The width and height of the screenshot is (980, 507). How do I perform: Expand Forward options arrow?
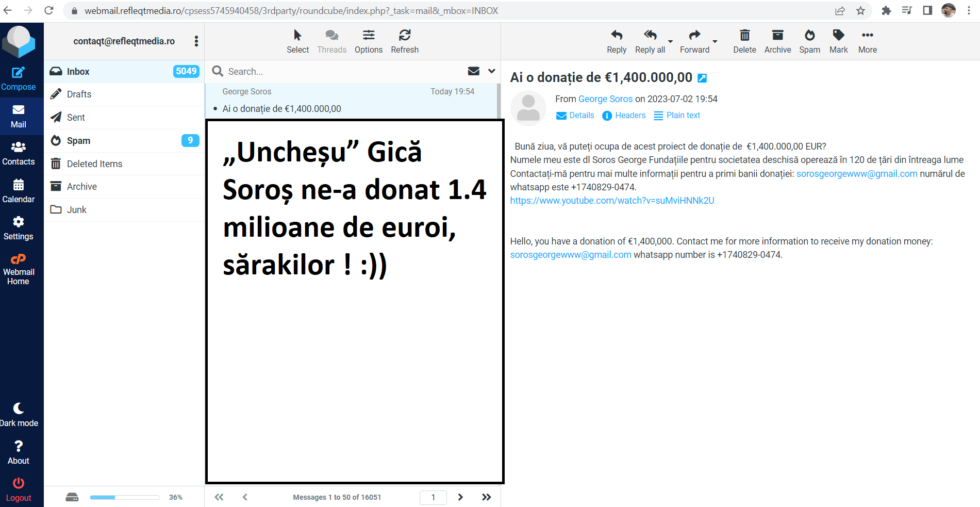point(715,41)
